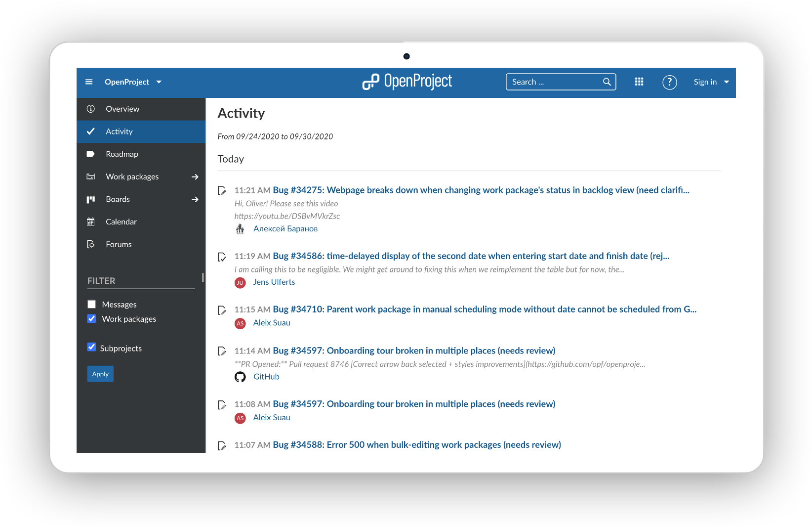
Task: Click Jens Ulferts' JU avatar
Action: point(240,283)
